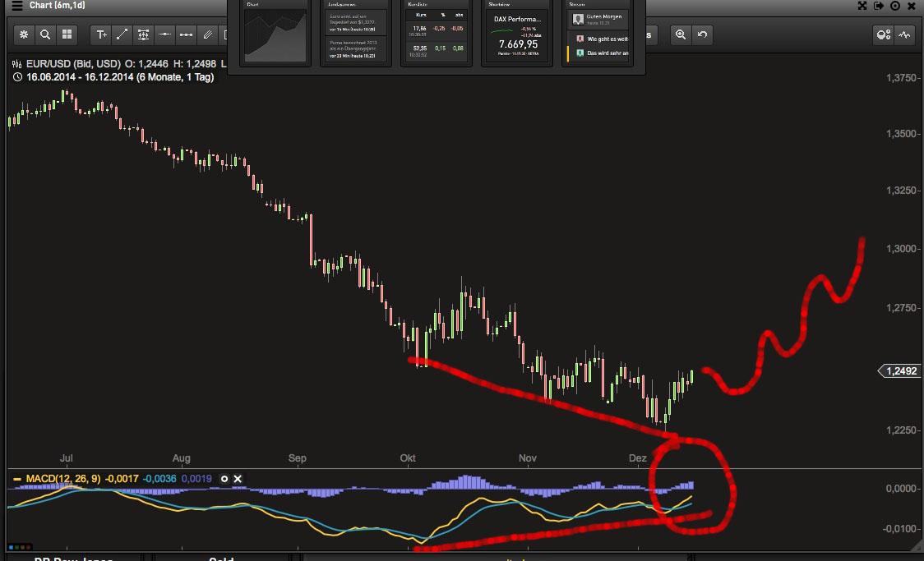924x561 pixels.
Task: Click the fullscreen expand arrows icon
Action: click(x=862, y=5)
